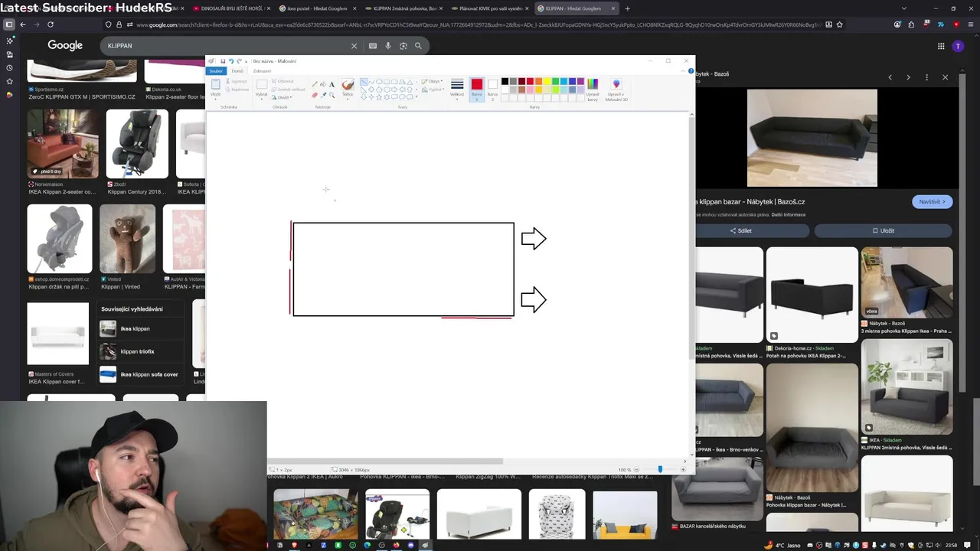
Task: Switch to Plánovač KIVIK browser tab
Action: (489, 8)
